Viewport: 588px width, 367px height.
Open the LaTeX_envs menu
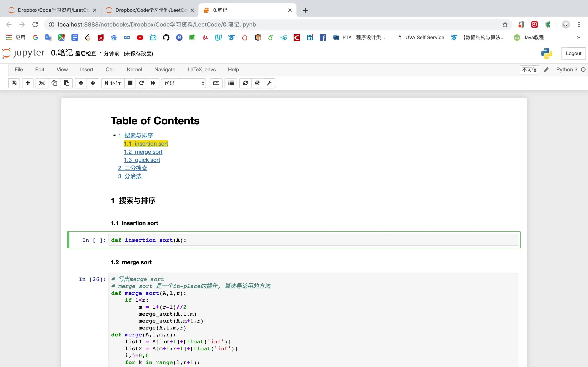(x=202, y=70)
